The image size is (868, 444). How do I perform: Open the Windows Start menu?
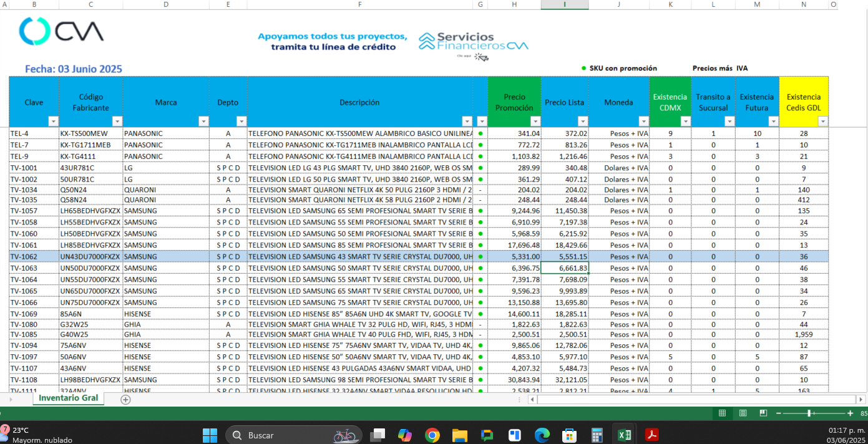pos(210,435)
